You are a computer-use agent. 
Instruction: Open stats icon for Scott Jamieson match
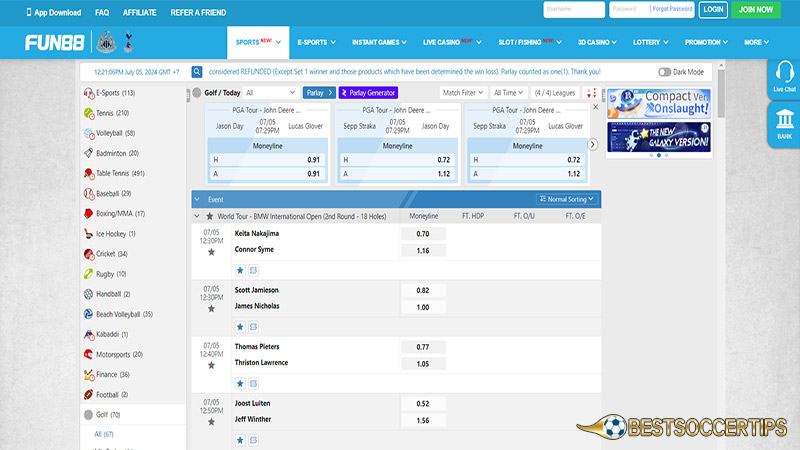(253, 327)
